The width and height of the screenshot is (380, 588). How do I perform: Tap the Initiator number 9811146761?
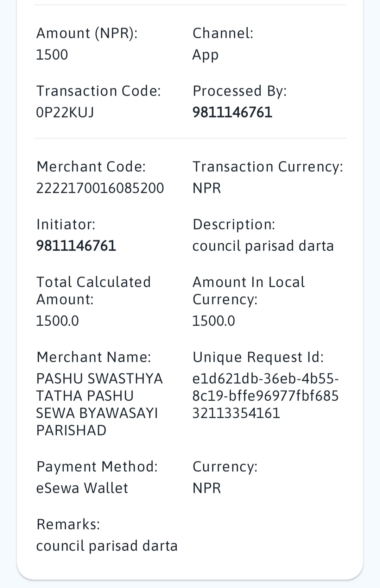[76, 246]
